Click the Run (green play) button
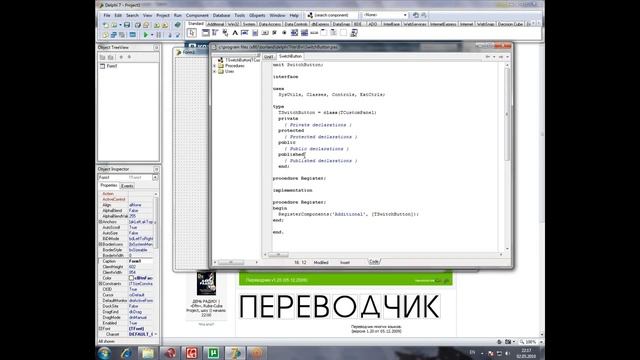The height and width of the screenshot is (360, 640). click(146, 35)
